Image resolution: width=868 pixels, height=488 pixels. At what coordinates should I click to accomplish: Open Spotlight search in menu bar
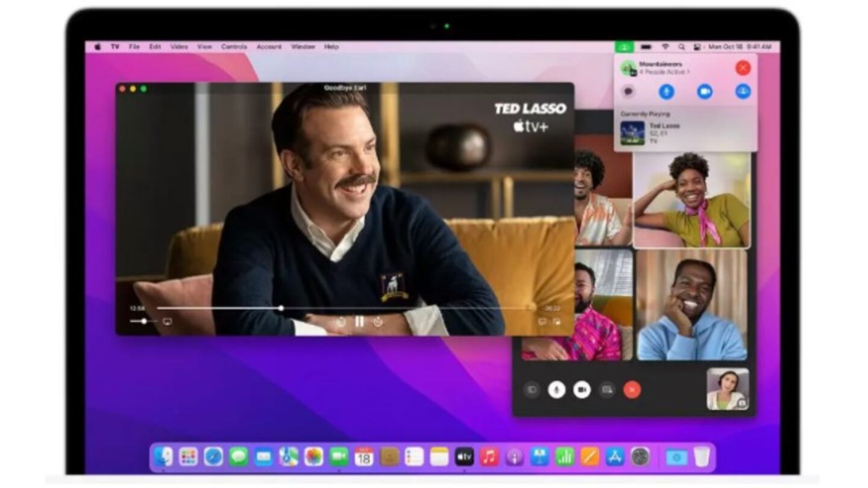[x=682, y=46]
